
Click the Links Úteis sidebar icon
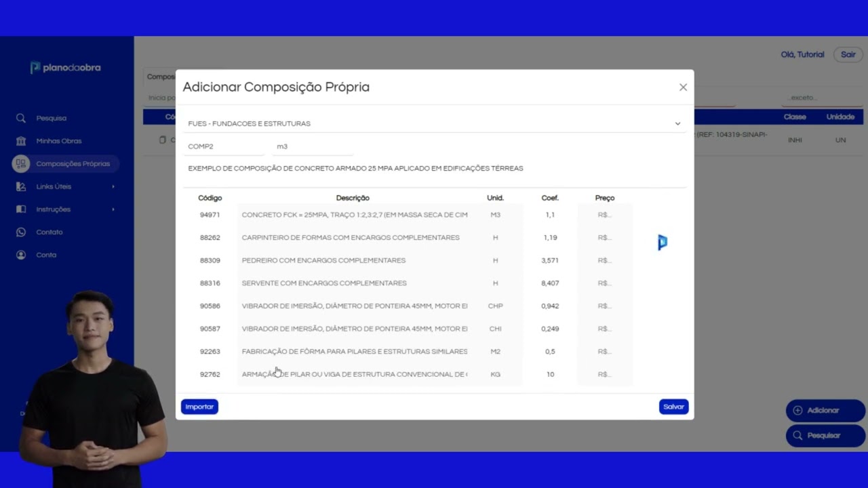tap(21, 186)
